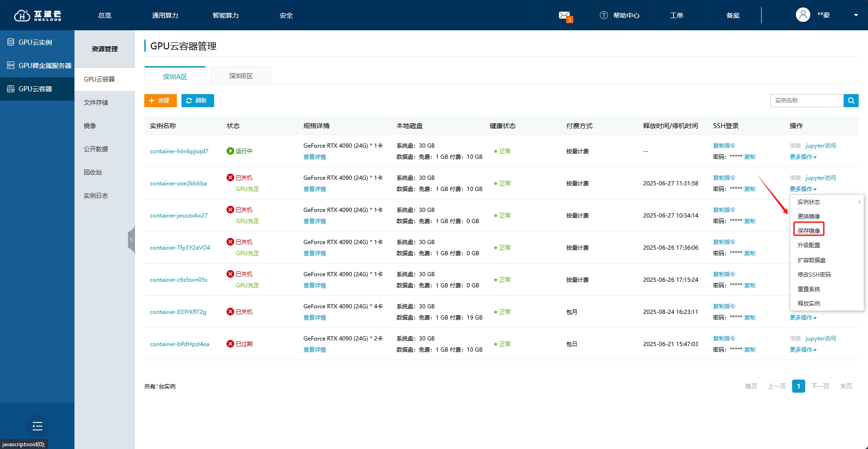868x449 pixels.
Task: Select 重置系统 in the dropdown menu
Action: (x=809, y=289)
